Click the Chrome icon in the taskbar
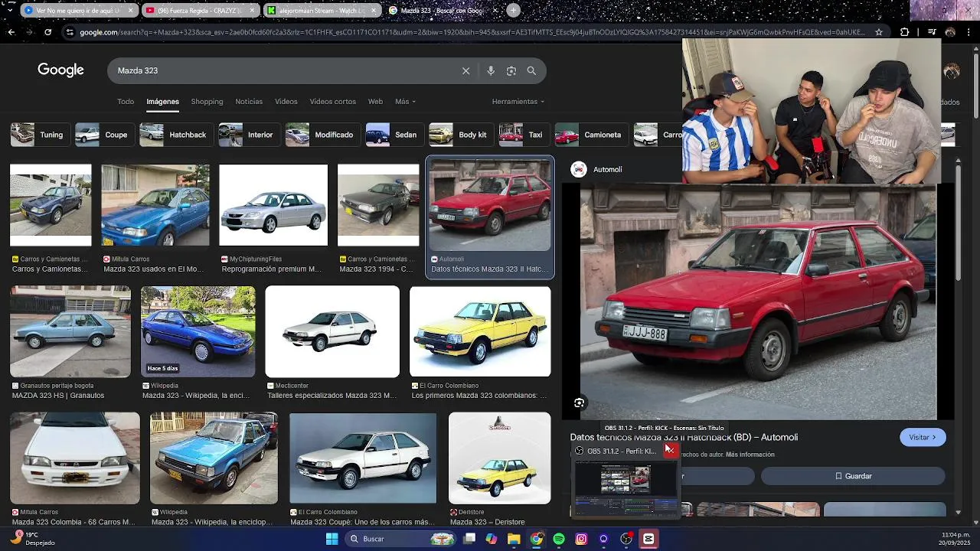The width and height of the screenshot is (980, 551). click(537, 539)
